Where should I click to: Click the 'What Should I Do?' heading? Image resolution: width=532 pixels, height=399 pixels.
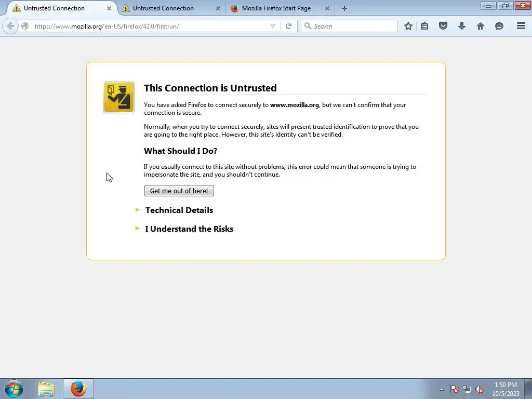click(180, 151)
